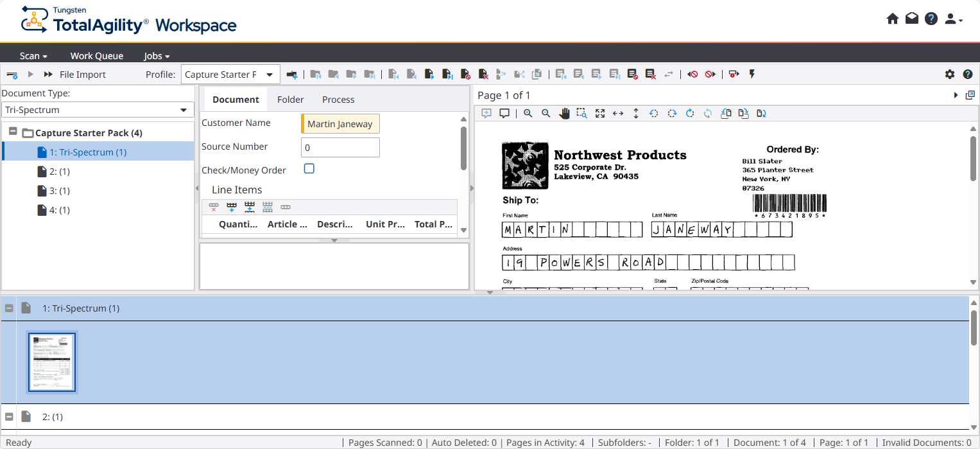Activate the zoom-to-selection marquee tool
The width and height of the screenshot is (980, 449).
tap(581, 113)
